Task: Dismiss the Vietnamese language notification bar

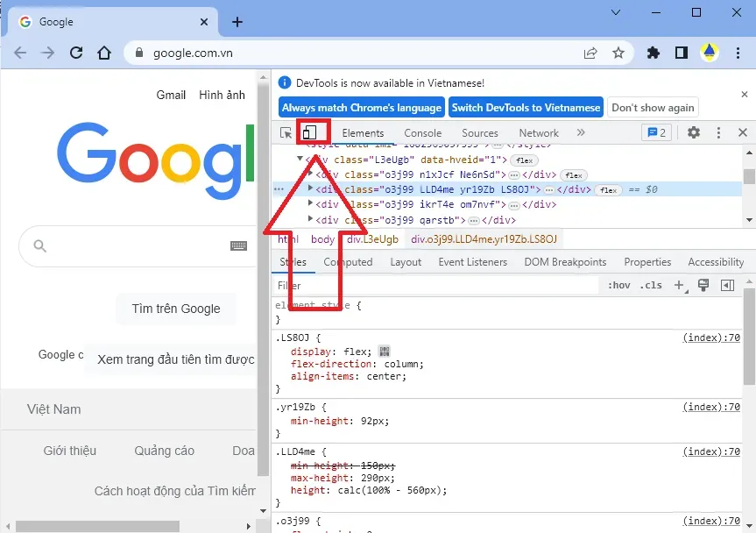Action: tap(745, 94)
